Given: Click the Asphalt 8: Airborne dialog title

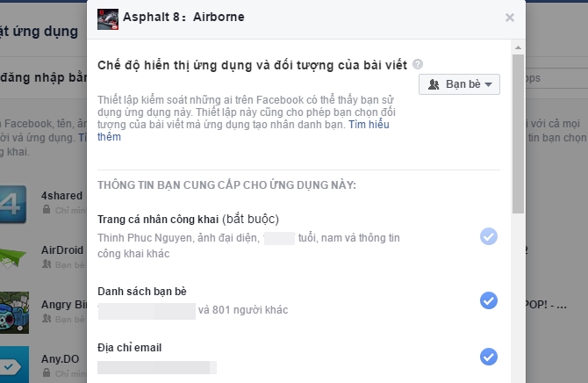Looking at the screenshot, I should point(182,17).
